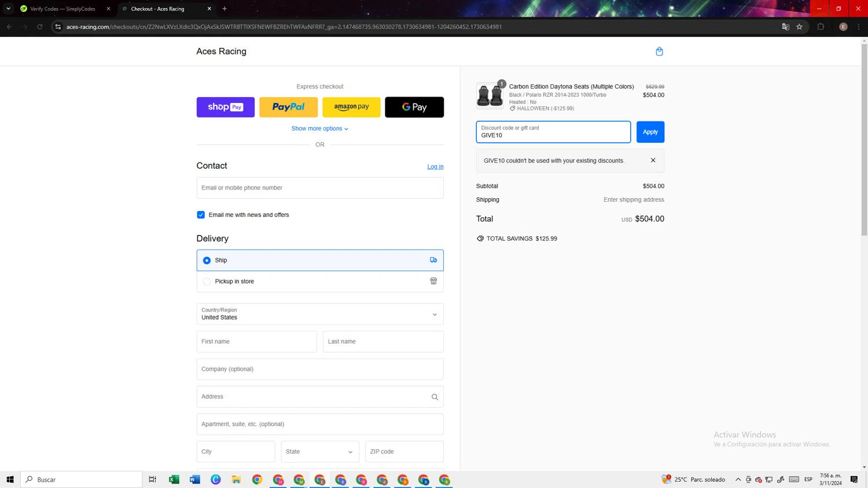Open the browser extensions puzzle icon
868x488 pixels.
pyautogui.click(x=821, y=27)
